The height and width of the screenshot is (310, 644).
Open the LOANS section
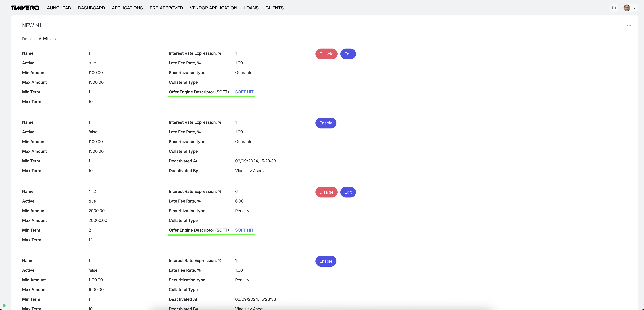tap(251, 8)
